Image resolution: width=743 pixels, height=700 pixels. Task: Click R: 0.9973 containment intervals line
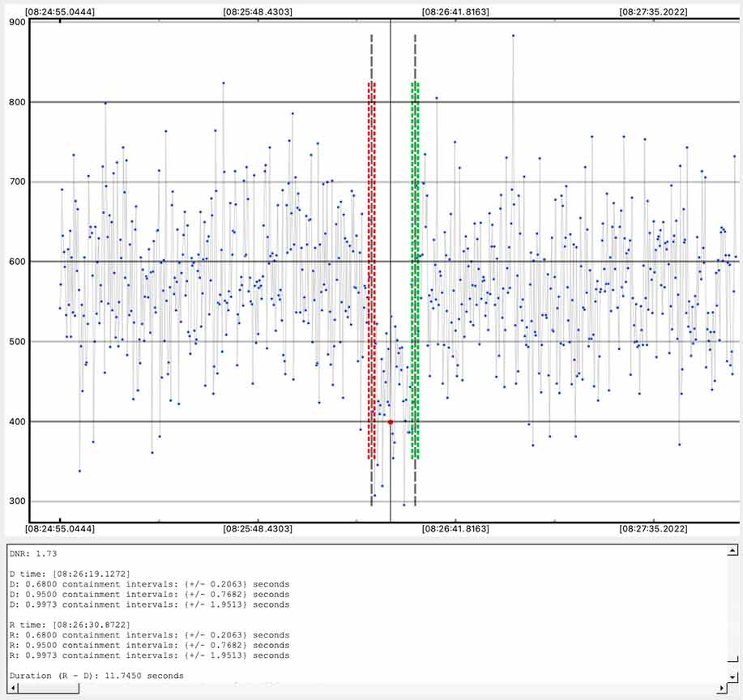(149, 655)
